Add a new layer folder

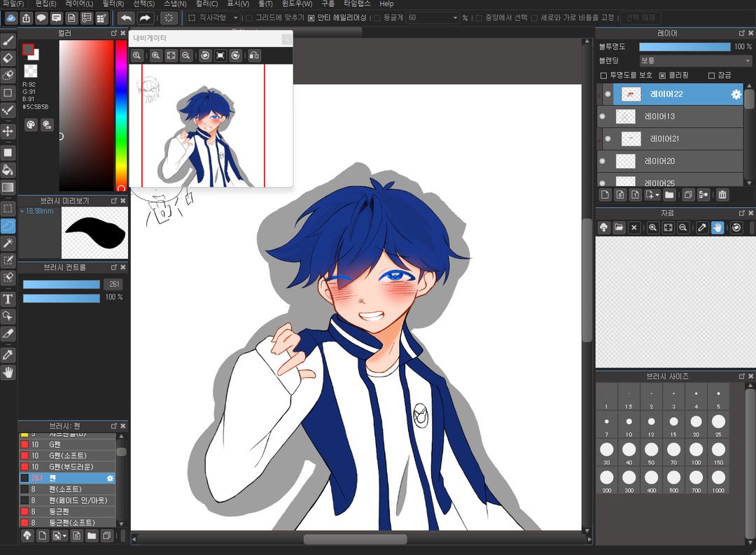pyautogui.click(x=669, y=195)
